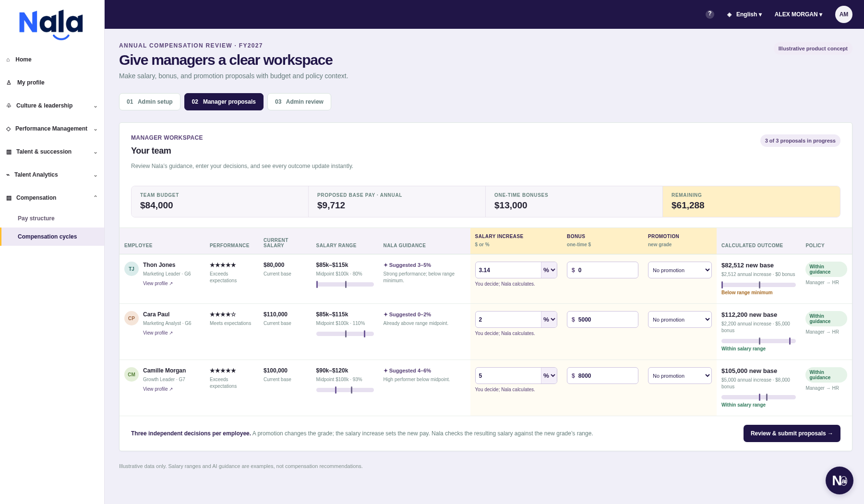Viewport: 864px width, 504px height.
Task: Open Cara Paul's promotion dropdown
Action: 680,320
